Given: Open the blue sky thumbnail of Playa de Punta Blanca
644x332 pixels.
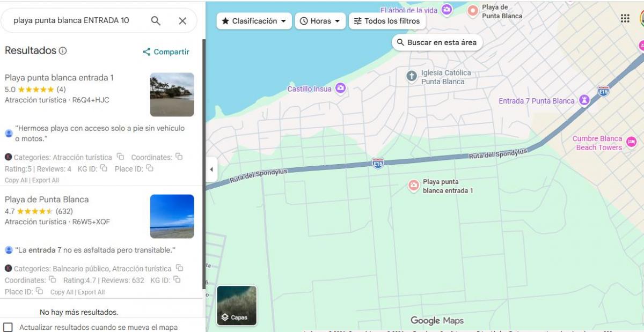Looking at the screenshot, I should [172, 216].
